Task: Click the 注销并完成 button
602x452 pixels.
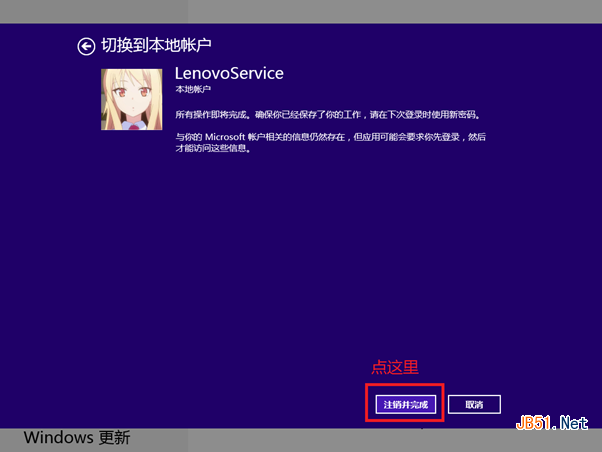Action: tap(405, 404)
